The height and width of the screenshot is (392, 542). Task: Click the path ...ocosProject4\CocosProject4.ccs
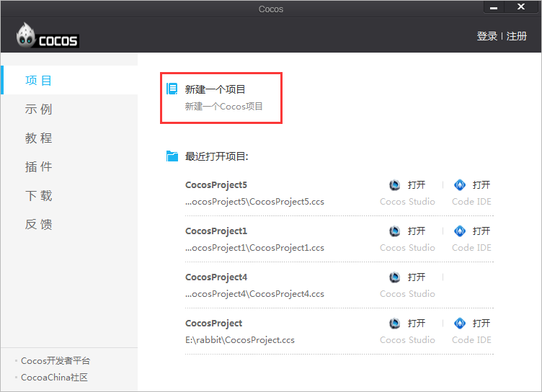(x=254, y=294)
